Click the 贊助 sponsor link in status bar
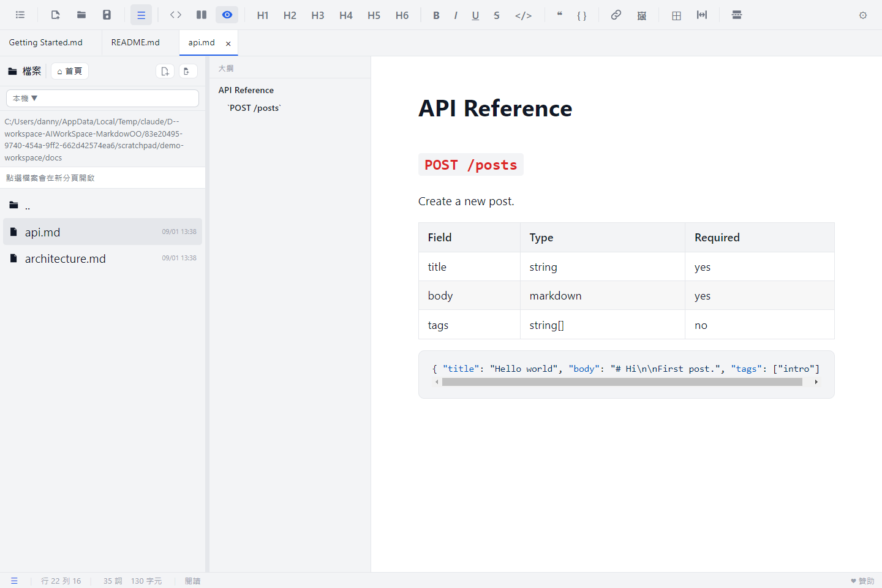882x588 pixels. pyautogui.click(x=862, y=581)
